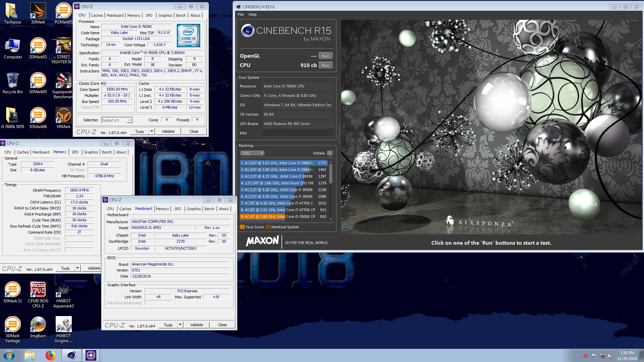This screenshot has width=644, height=362.
Task: Open Cinebench ranking CPU dropdown
Action: [x=252, y=153]
